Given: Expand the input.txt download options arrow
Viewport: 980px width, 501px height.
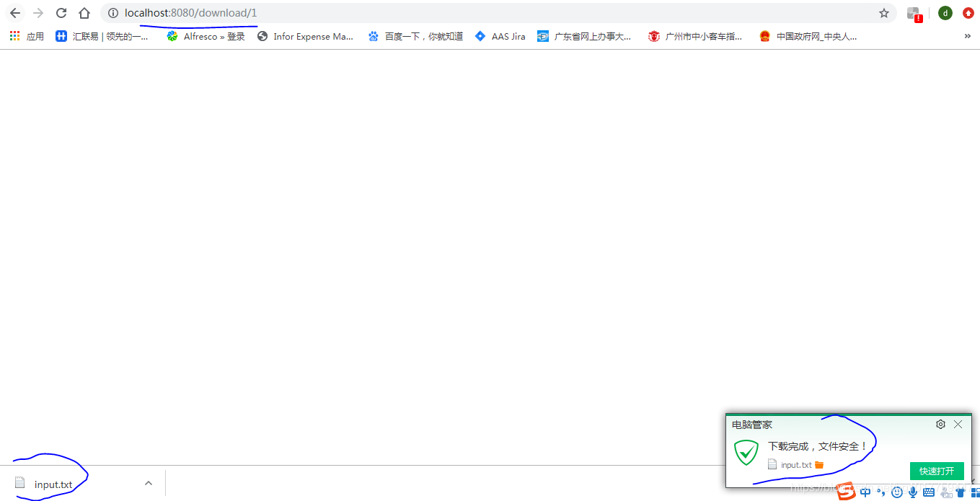Looking at the screenshot, I should (x=148, y=482).
